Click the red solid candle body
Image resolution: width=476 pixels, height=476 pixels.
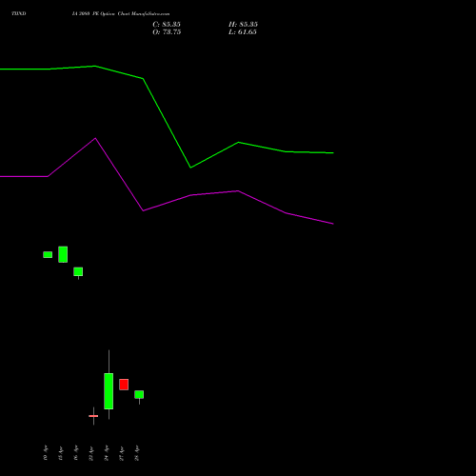click(x=124, y=385)
